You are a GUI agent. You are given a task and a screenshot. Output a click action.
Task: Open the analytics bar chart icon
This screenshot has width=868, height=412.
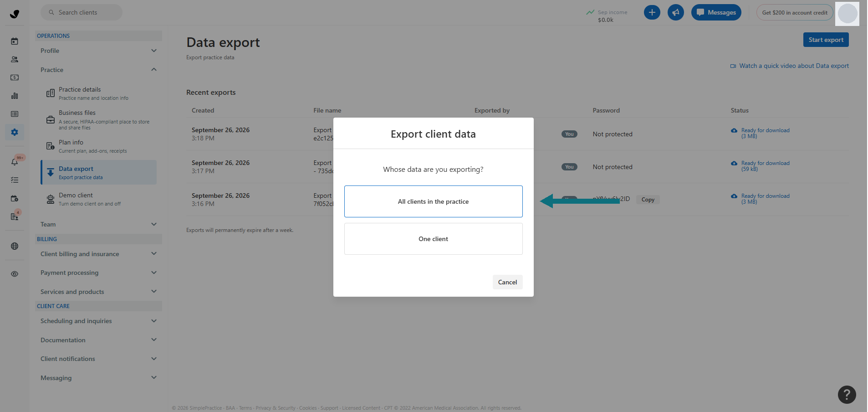coord(15,96)
